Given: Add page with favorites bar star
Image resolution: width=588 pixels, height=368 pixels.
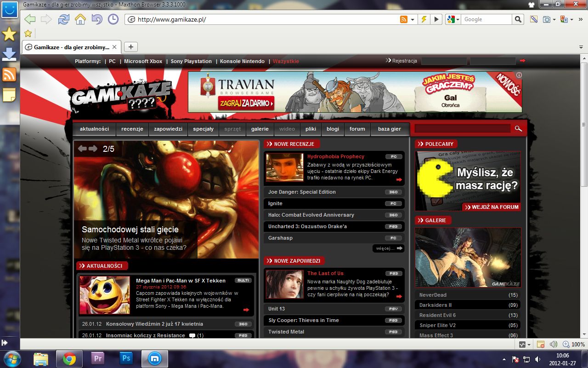Looking at the screenshot, I should 28,33.
